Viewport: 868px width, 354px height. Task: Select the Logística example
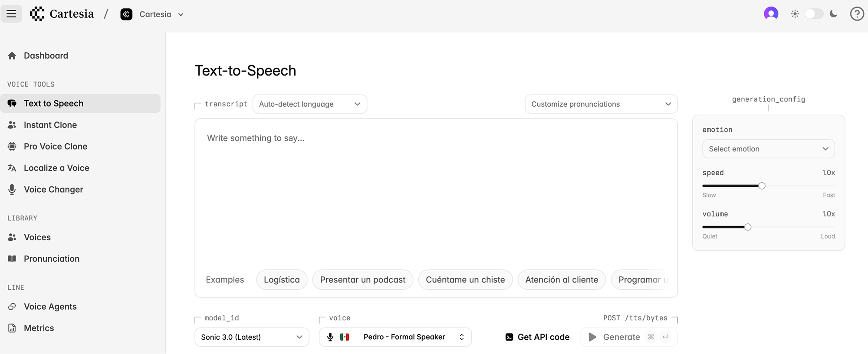pyautogui.click(x=282, y=280)
